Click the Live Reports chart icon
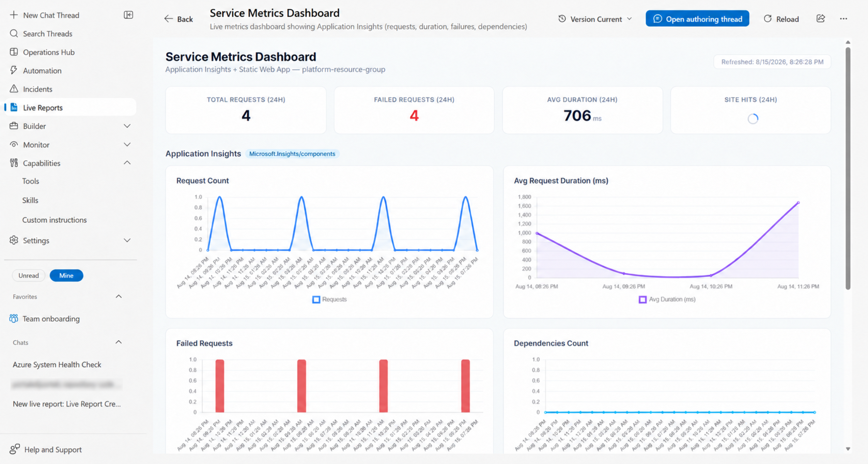868x464 pixels. [14, 107]
